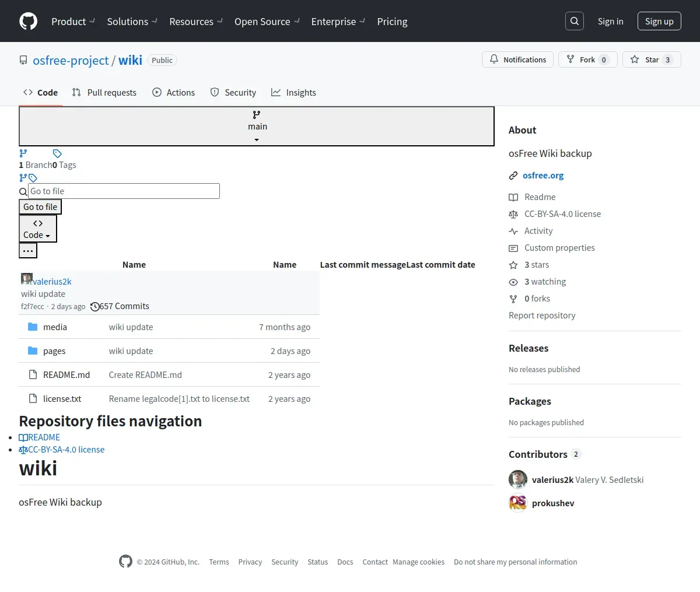Expand the Solutions menu
Image resolution: width=700 pixels, height=592 pixels.
point(132,22)
